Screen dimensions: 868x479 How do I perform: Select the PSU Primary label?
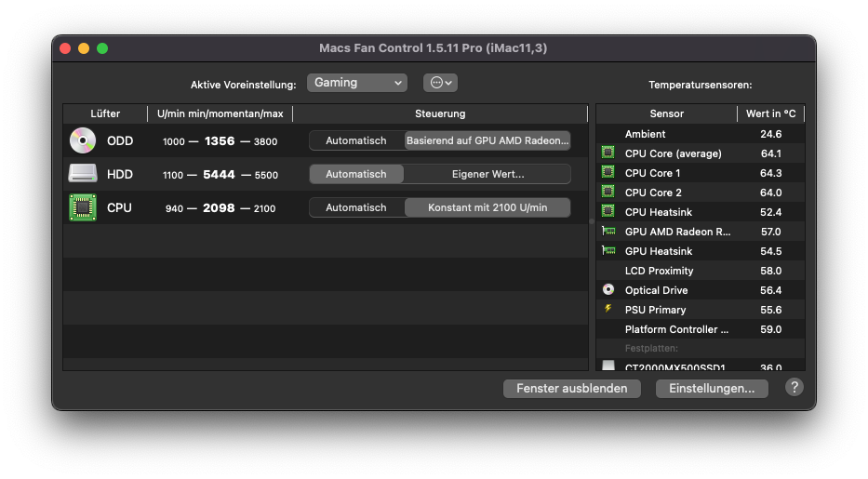(655, 310)
